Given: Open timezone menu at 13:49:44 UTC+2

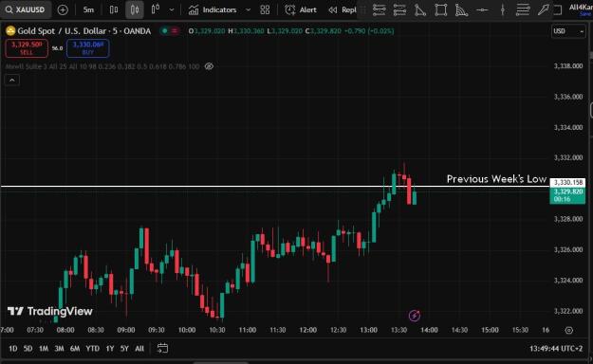Looking at the screenshot, I should coord(556,349).
